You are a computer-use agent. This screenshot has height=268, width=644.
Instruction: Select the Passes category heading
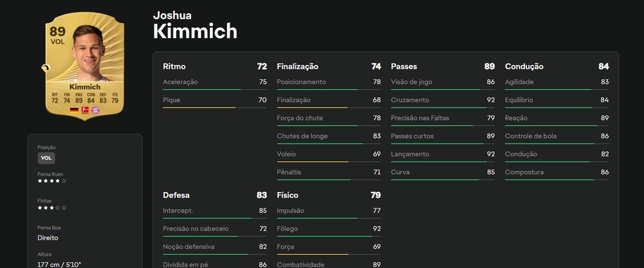coord(404,66)
